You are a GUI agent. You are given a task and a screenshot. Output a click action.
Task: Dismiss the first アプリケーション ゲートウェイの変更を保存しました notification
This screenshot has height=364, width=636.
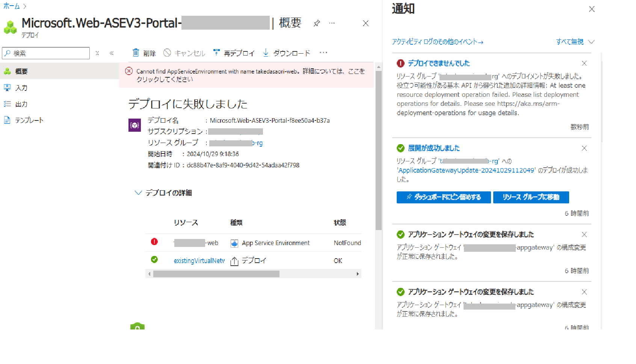(584, 235)
